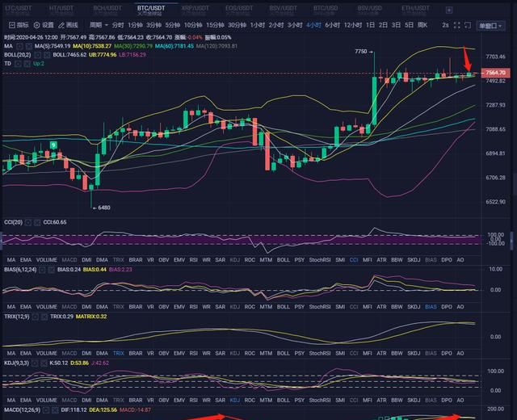Image resolution: width=517 pixels, height=420 pixels.
Task: Open settings for CCI(20) panel
Action: pyautogui.click(x=28, y=223)
